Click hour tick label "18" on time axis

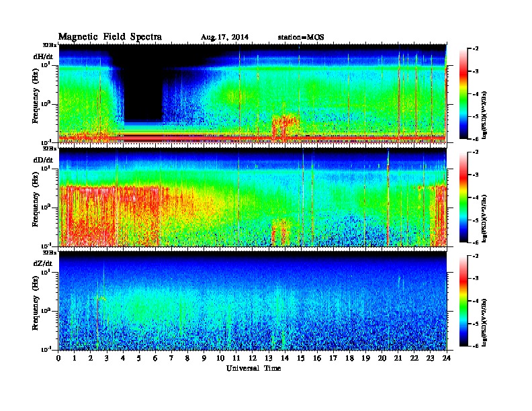349,358
